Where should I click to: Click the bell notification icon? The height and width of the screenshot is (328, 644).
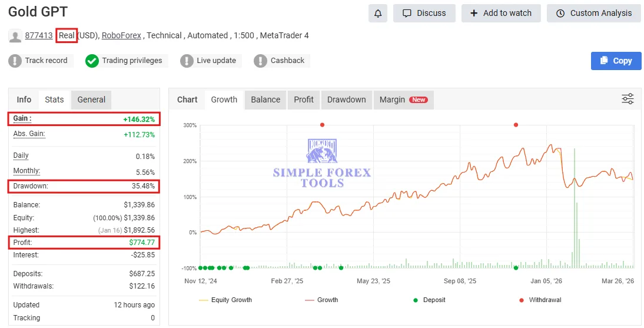[378, 13]
